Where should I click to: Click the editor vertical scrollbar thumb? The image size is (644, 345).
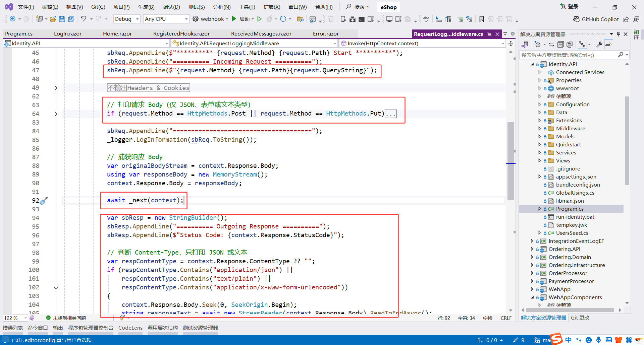click(511, 161)
